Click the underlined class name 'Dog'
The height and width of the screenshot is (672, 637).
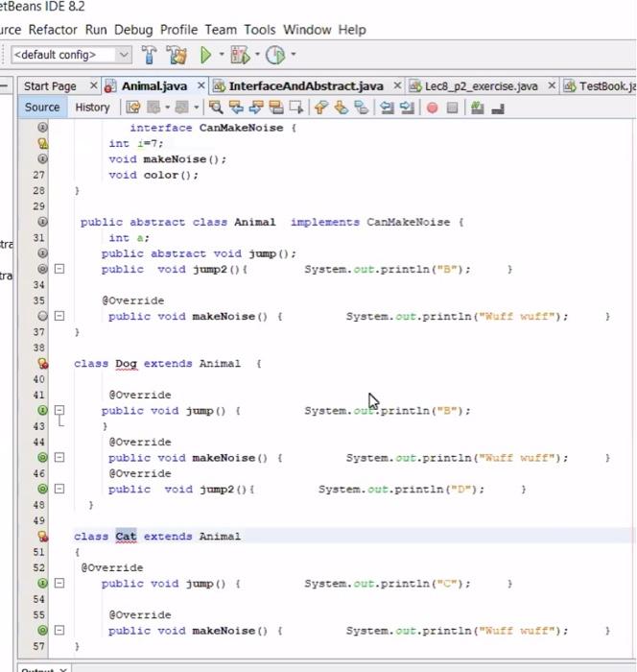pyautogui.click(x=126, y=364)
